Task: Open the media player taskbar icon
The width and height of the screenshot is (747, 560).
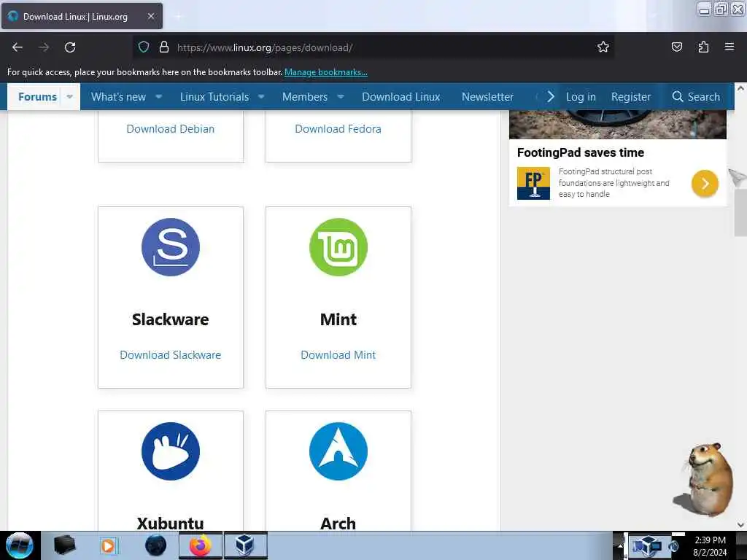Action: point(109,545)
